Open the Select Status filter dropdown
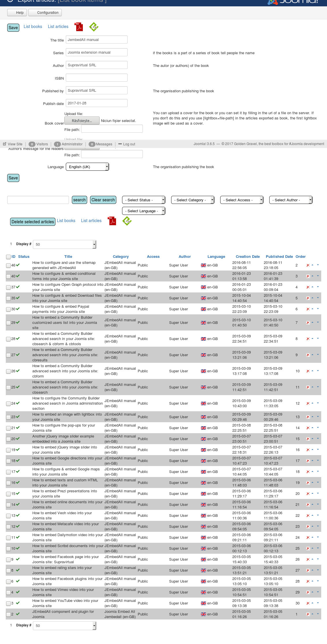 [144, 200]
